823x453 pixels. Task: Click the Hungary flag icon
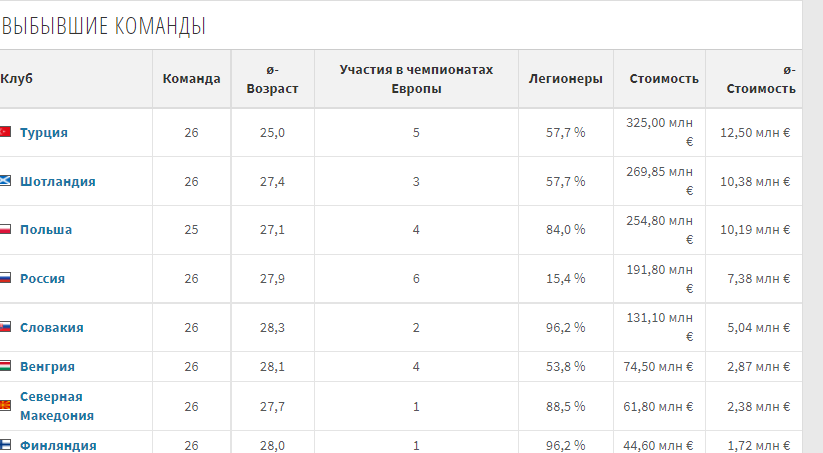point(5,366)
